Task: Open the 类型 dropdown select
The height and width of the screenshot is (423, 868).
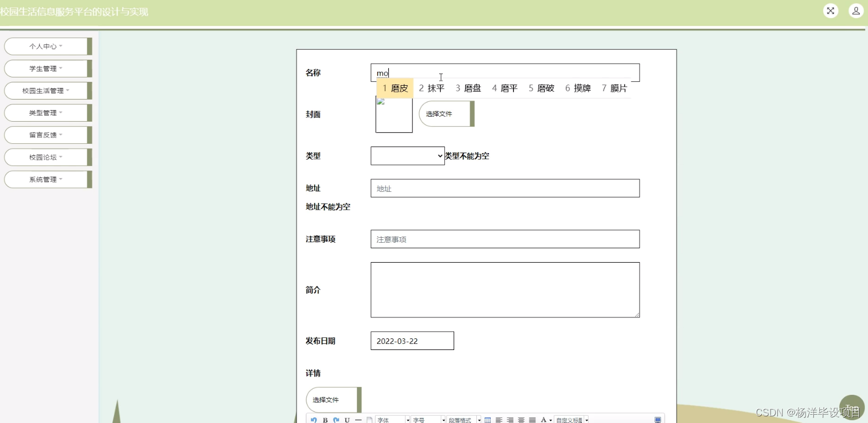Action: click(x=408, y=156)
